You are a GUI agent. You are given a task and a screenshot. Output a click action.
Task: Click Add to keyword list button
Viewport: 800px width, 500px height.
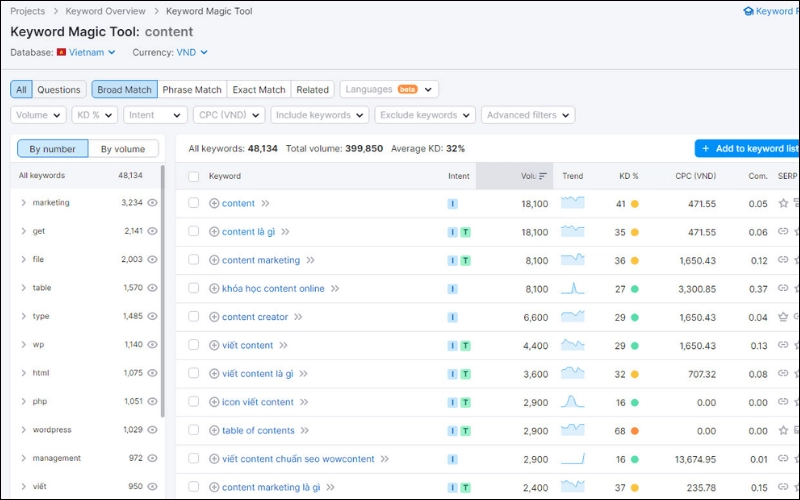[747, 148]
